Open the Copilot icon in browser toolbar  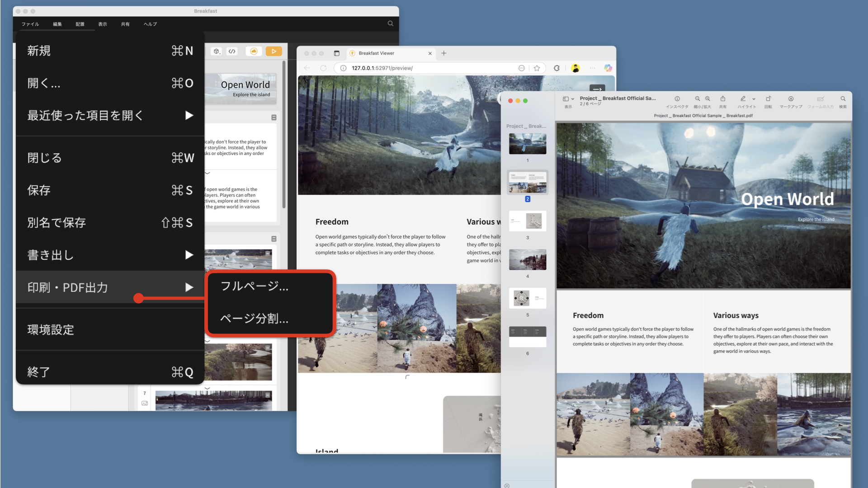tap(608, 68)
